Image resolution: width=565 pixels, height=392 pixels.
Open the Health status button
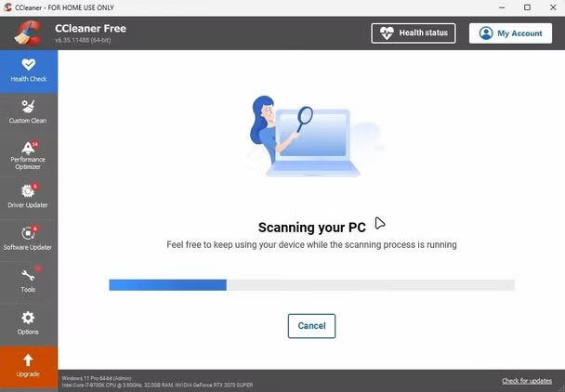tap(414, 33)
